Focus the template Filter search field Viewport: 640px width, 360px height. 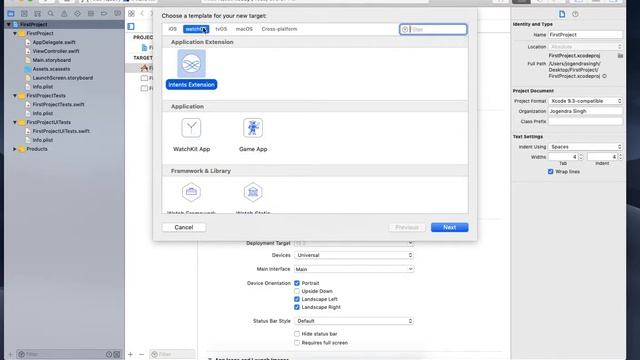point(433,29)
